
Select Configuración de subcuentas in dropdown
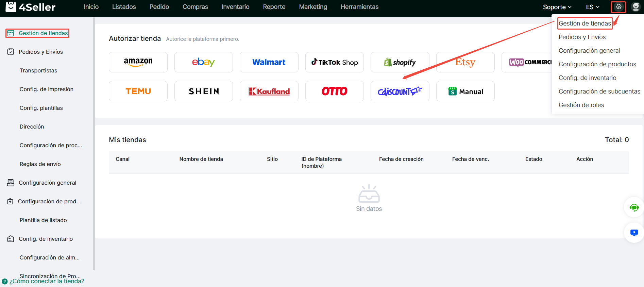[599, 91]
